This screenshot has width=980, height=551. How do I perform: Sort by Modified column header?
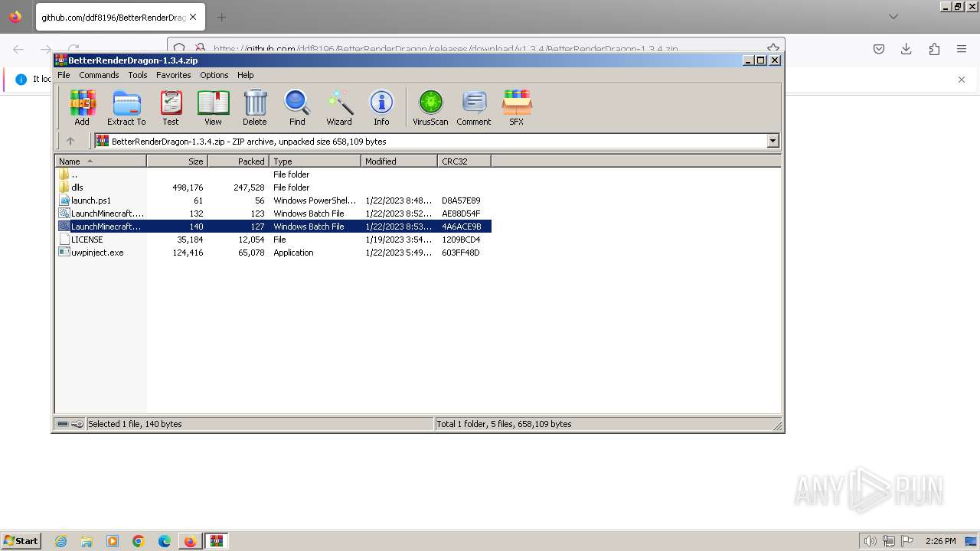click(x=399, y=161)
